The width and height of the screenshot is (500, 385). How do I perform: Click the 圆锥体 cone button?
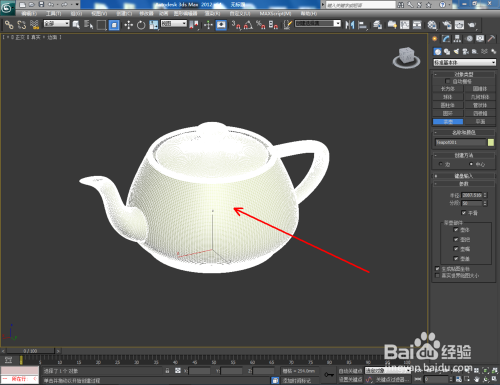point(480,89)
